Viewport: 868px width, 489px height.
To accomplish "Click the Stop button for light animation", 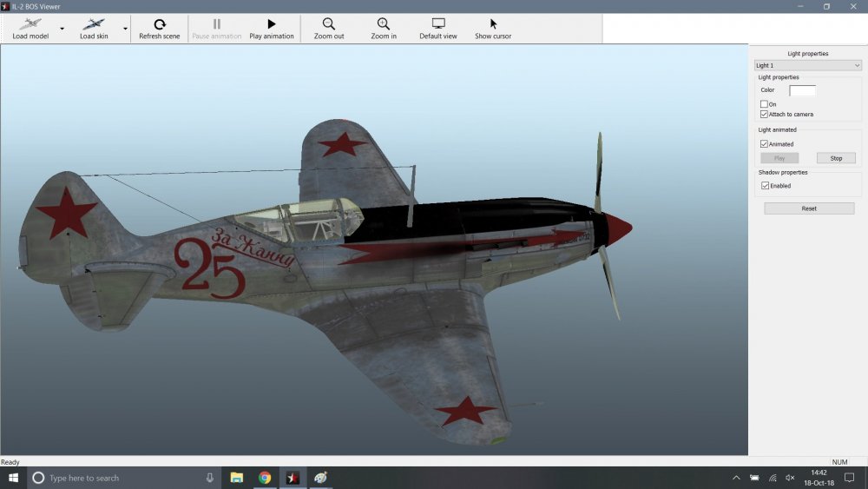I will pos(836,158).
